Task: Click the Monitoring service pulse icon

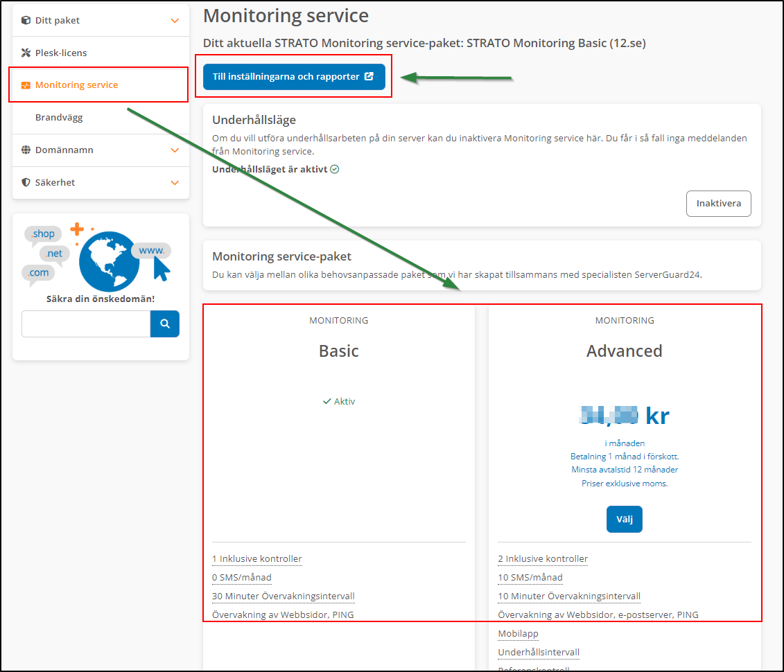Action: click(x=26, y=85)
